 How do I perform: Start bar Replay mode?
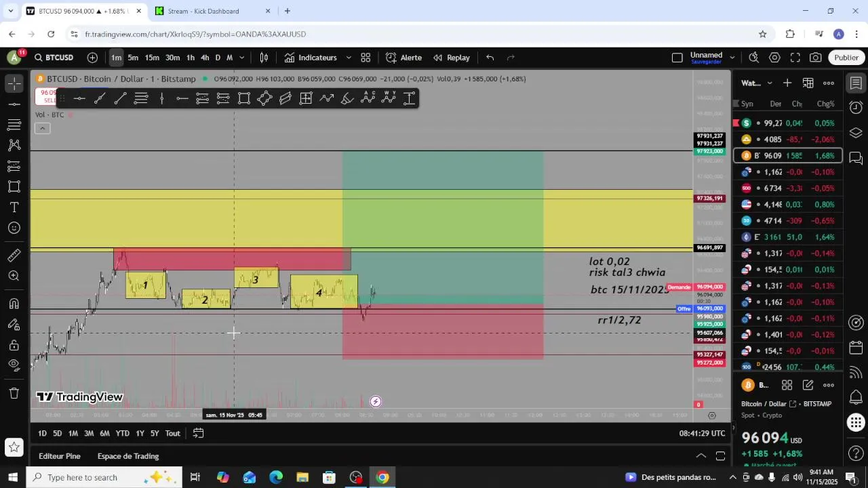[452, 58]
